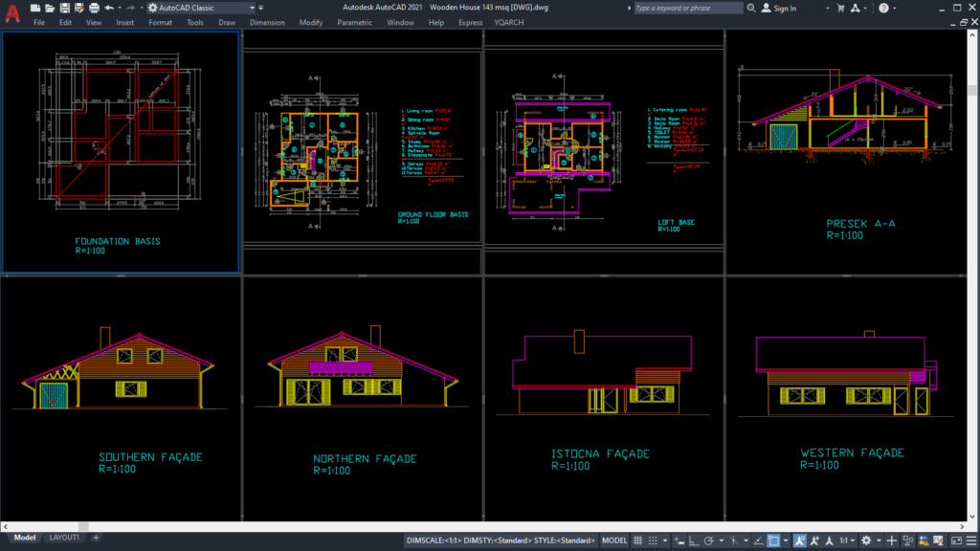Switch to the LAYOUT1 tab
Viewport: 980px width, 551px height.
click(x=64, y=538)
